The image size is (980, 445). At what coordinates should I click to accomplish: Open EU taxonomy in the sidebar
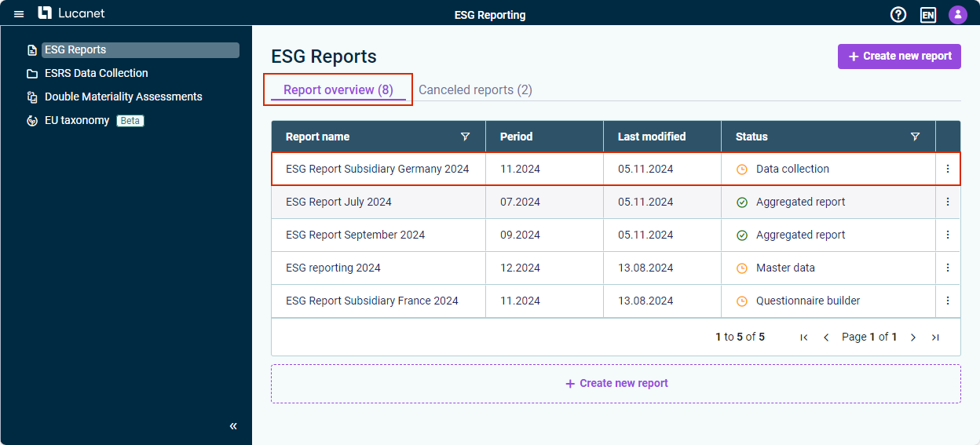(x=77, y=120)
